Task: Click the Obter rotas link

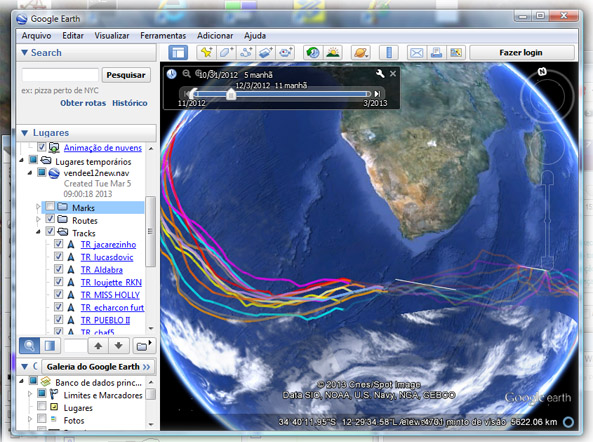Action: pos(83,103)
